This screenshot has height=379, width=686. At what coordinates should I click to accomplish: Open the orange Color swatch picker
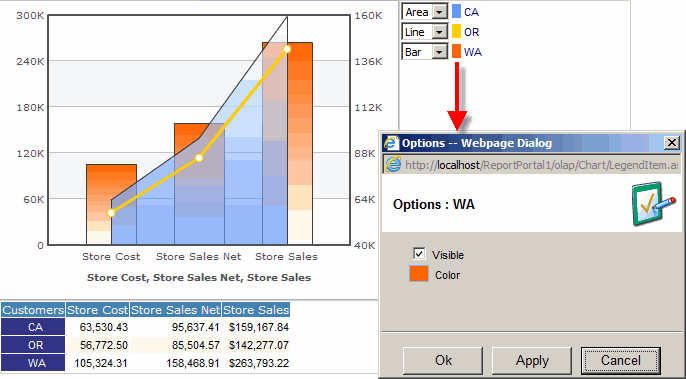419,274
